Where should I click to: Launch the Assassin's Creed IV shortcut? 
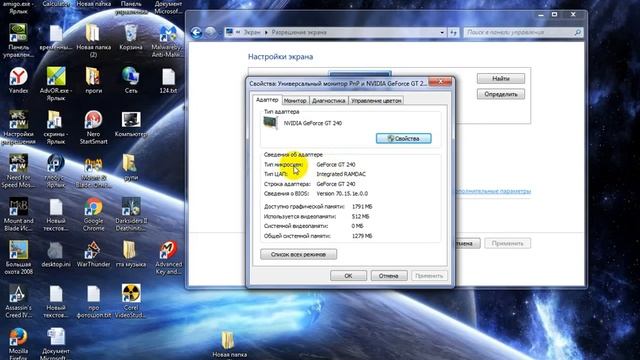[x=18, y=301]
